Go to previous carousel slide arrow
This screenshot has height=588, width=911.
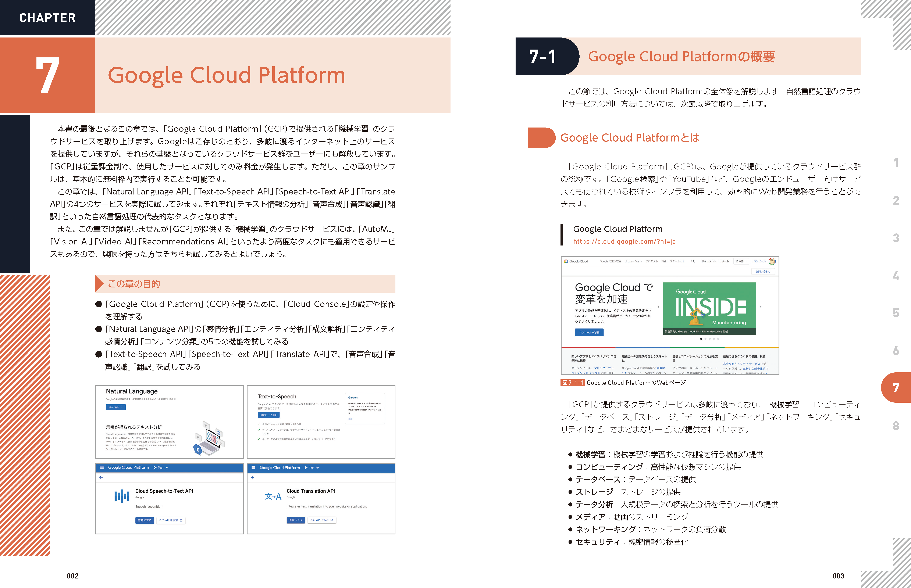tap(658, 307)
